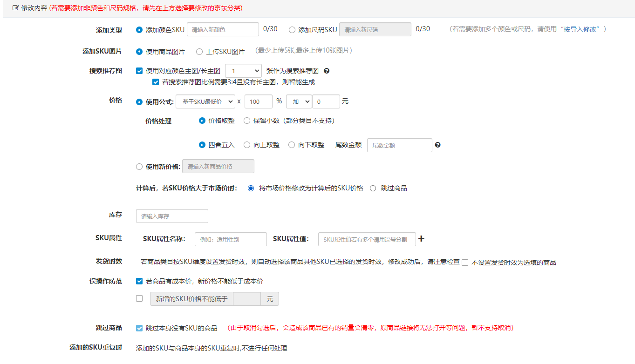Select 保留小数 price handling option
Image resolution: width=635 pixels, height=364 pixels.
tap(247, 121)
